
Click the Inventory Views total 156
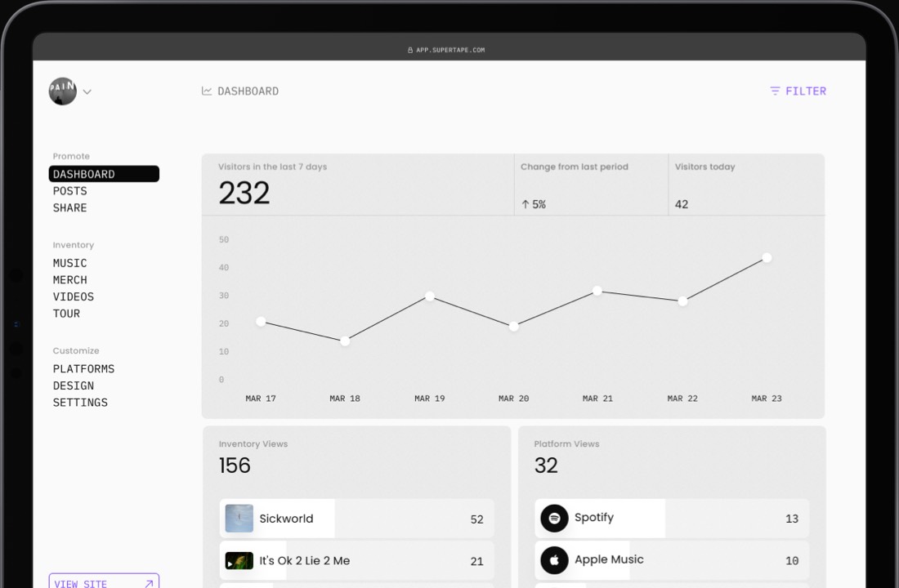click(x=235, y=465)
